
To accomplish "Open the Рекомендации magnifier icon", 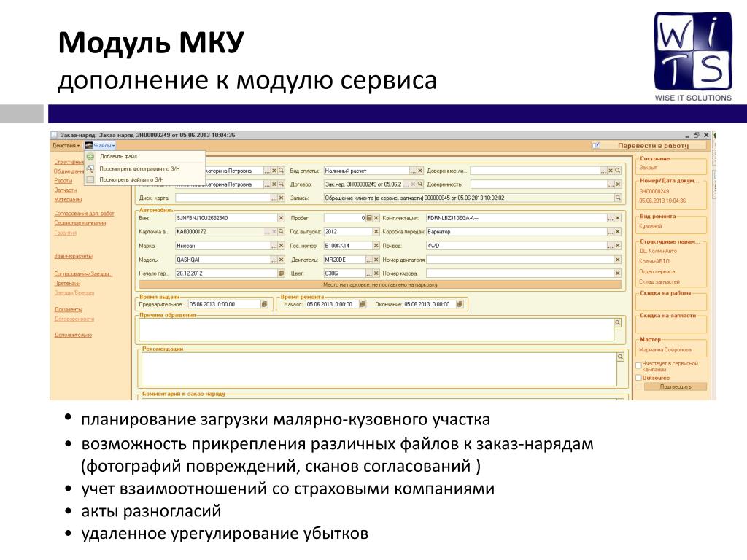I will coord(620,357).
